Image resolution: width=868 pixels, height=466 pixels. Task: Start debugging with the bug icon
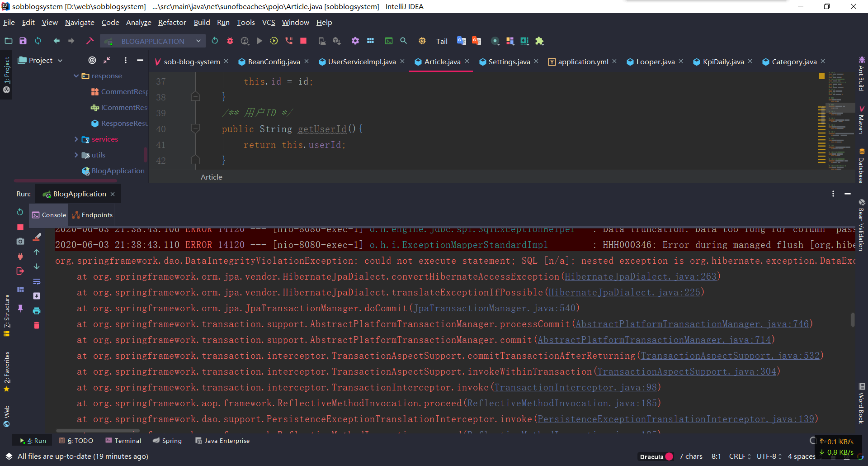[x=230, y=41]
